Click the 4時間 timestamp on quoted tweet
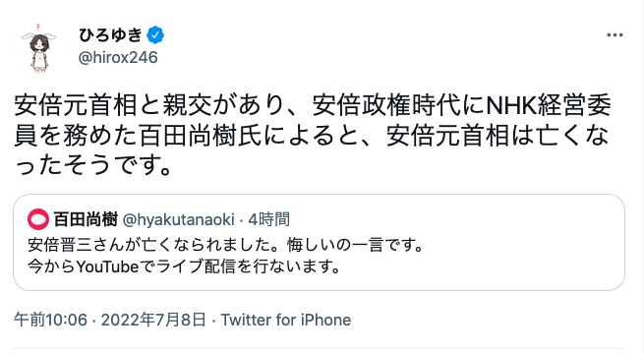This screenshot has width=644, height=354. (x=269, y=219)
